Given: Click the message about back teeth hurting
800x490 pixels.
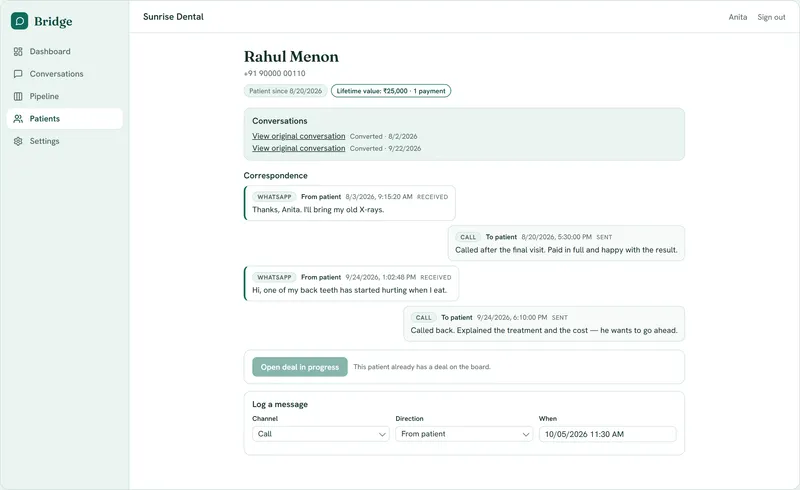Looking at the screenshot, I should click(x=351, y=283).
